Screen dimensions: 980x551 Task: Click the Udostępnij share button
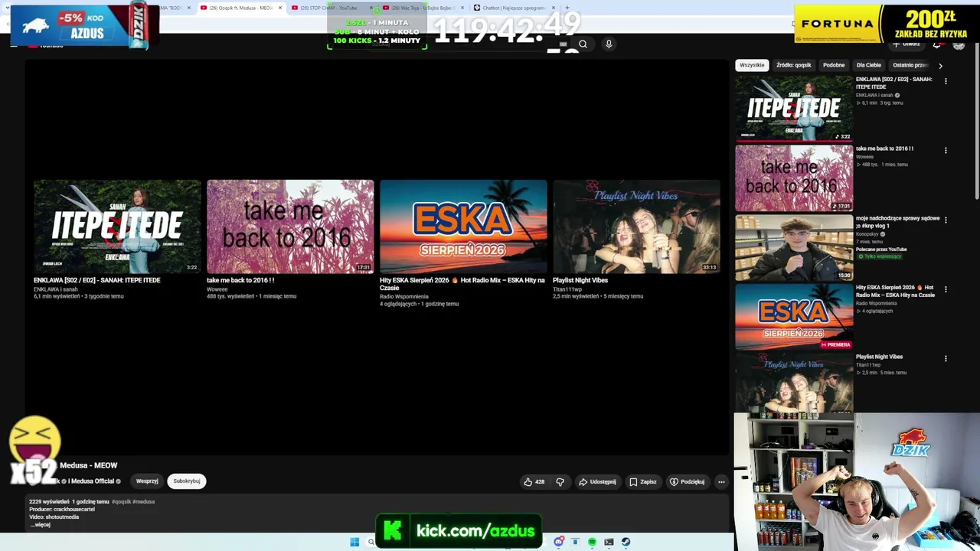point(597,481)
